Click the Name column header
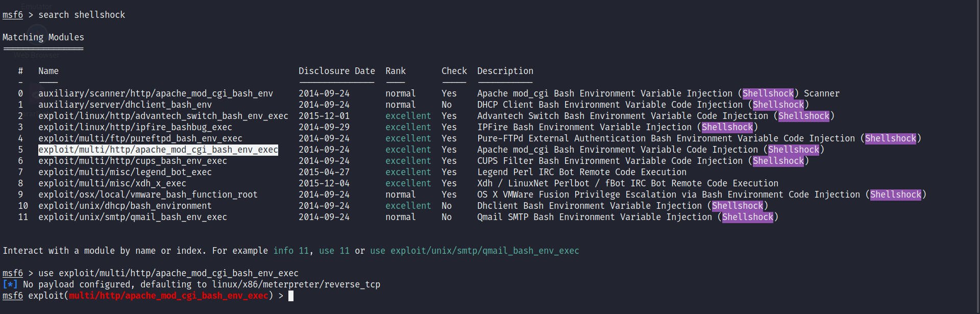This screenshot has width=980, height=314. pos(48,71)
